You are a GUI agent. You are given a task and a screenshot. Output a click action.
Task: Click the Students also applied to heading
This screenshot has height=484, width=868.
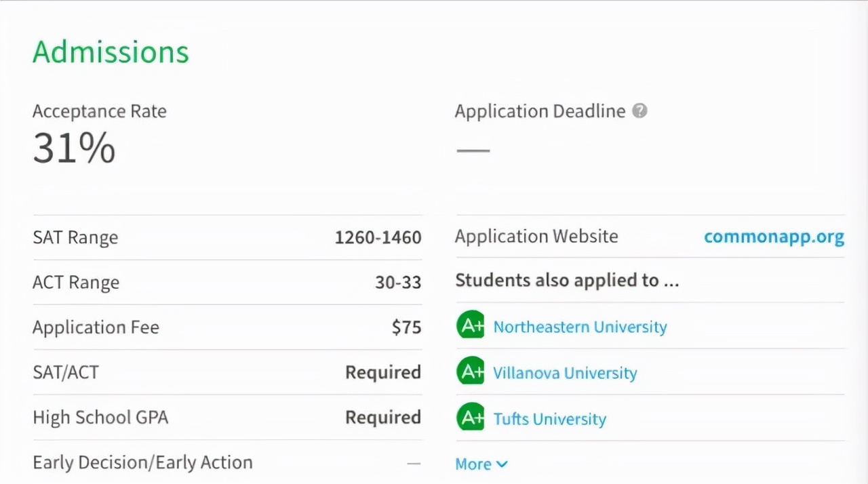point(567,281)
